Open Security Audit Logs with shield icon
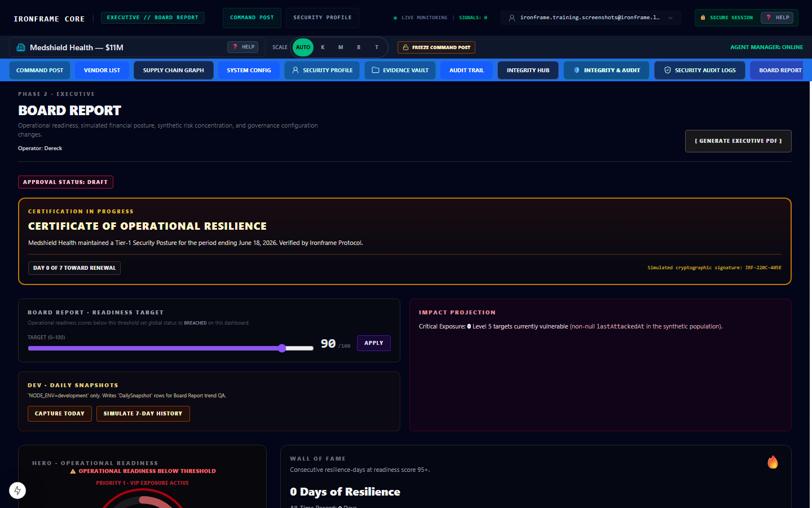 pyautogui.click(x=700, y=71)
